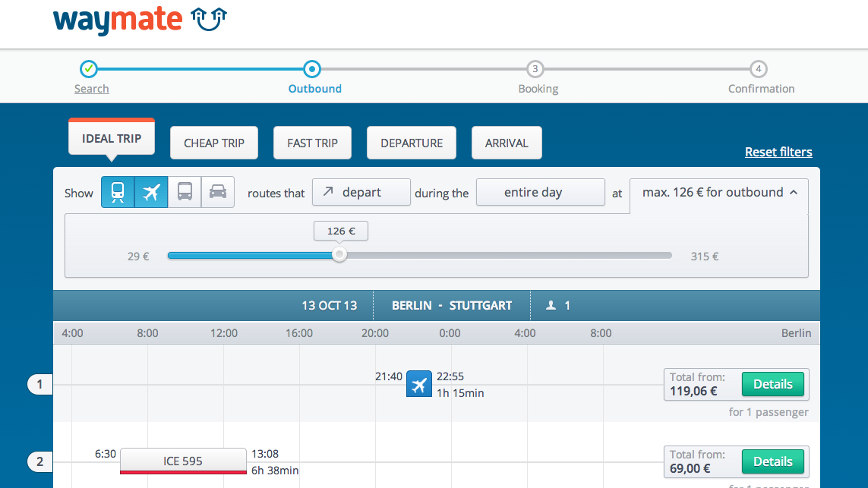Click the step 3 Booking circle
Viewport: 868px width, 488px height.
[535, 68]
